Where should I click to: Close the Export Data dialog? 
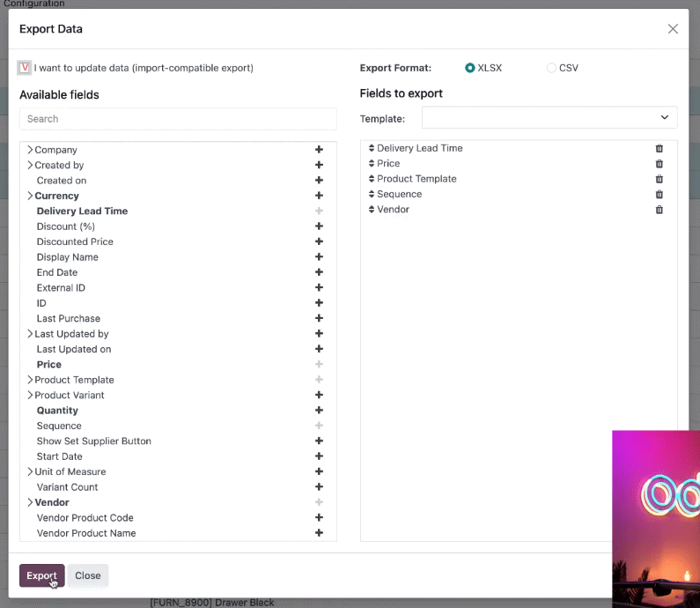[673, 29]
